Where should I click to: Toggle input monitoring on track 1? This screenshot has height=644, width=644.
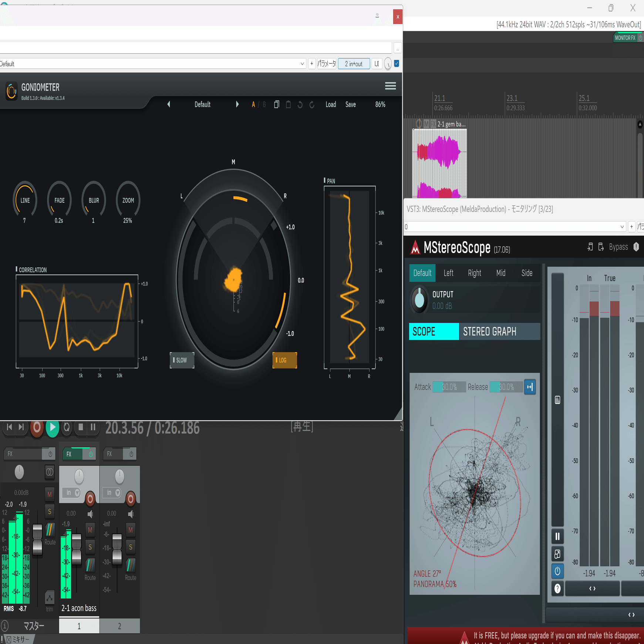90,514
